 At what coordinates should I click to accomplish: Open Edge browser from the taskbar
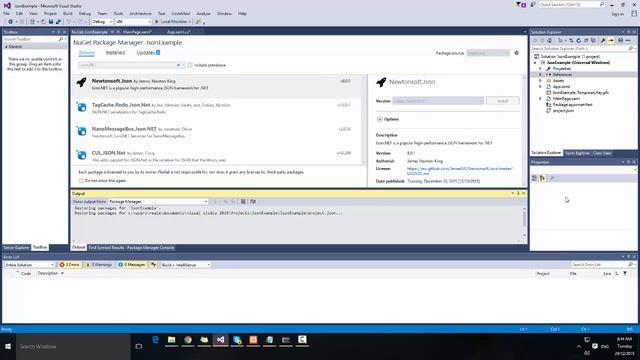coord(155,340)
